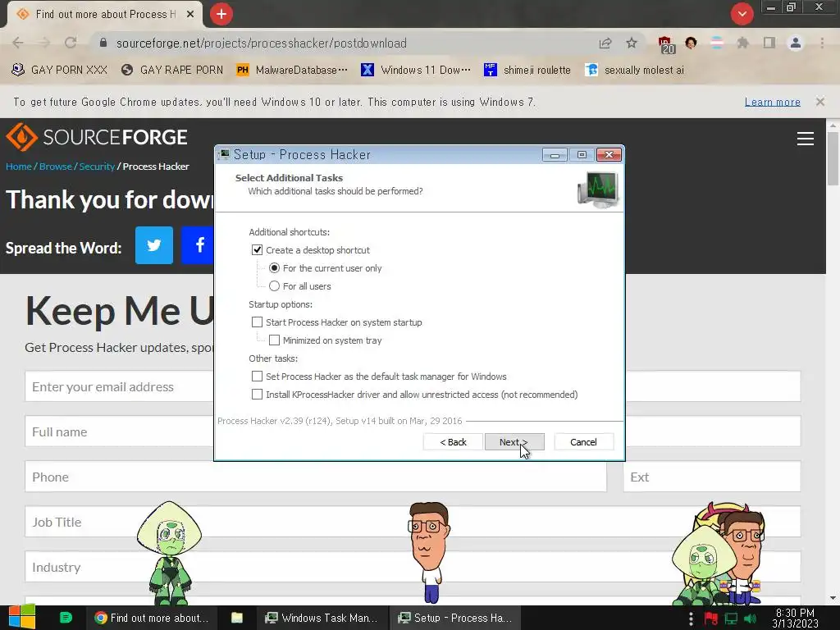The image size is (840, 630).
Task: Click the 'Enter your email address' field
Action: tap(120, 386)
